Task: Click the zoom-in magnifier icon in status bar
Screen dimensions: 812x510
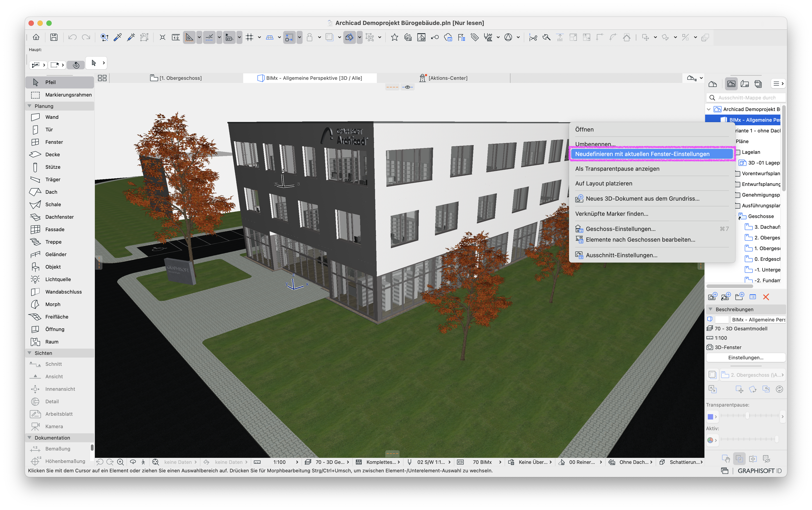Action: pos(120,462)
